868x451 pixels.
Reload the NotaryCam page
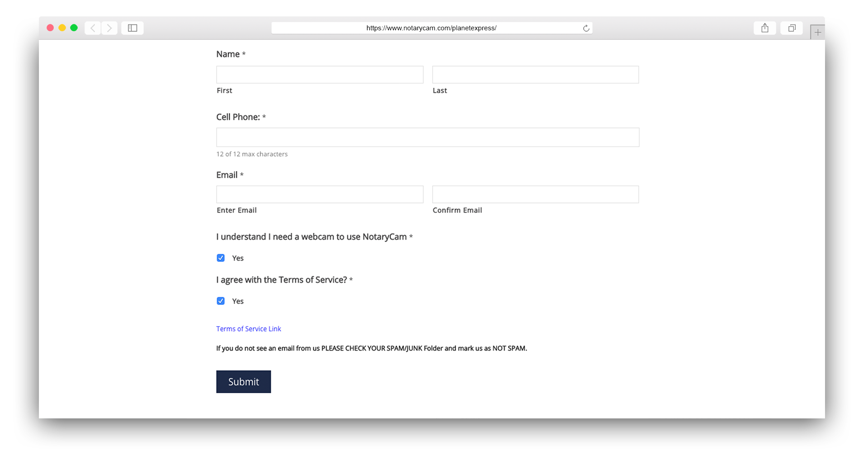pyautogui.click(x=586, y=28)
